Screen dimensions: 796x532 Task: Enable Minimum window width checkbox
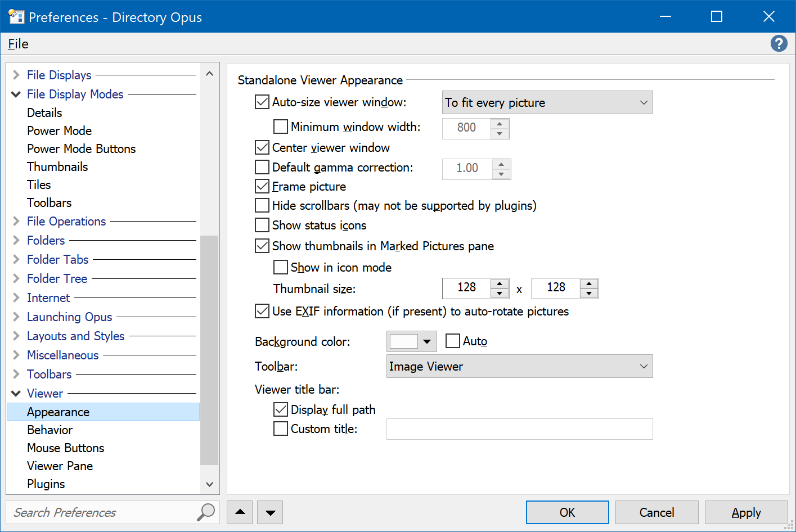[x=281, y=127]
